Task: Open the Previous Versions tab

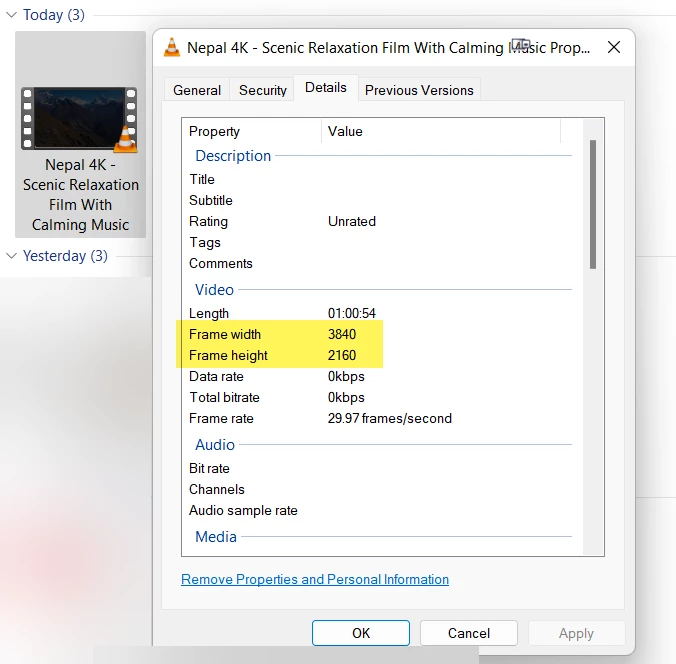Action: (419, 90)
